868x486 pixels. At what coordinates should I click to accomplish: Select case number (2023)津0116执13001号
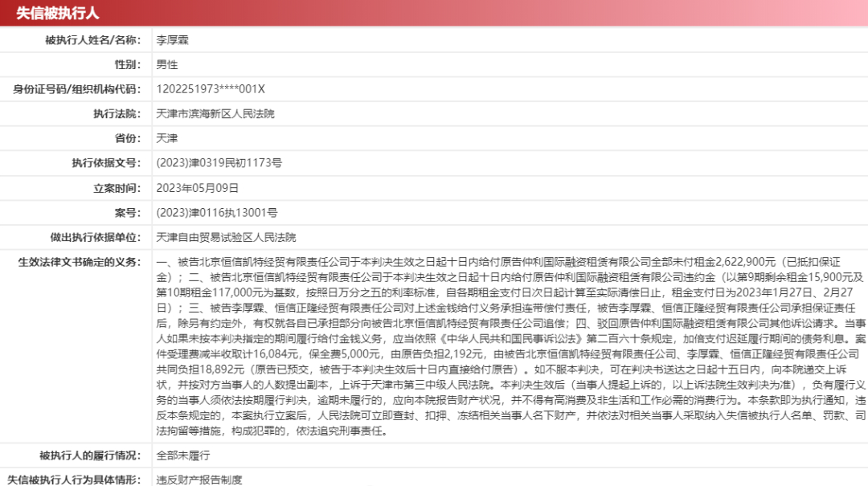(x=217, y=213)
